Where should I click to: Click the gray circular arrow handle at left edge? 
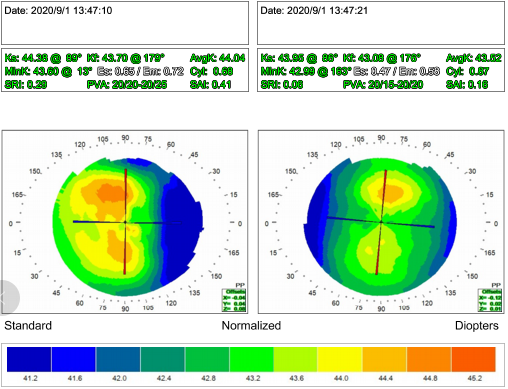pyautogui.click(x=8, y=297)
